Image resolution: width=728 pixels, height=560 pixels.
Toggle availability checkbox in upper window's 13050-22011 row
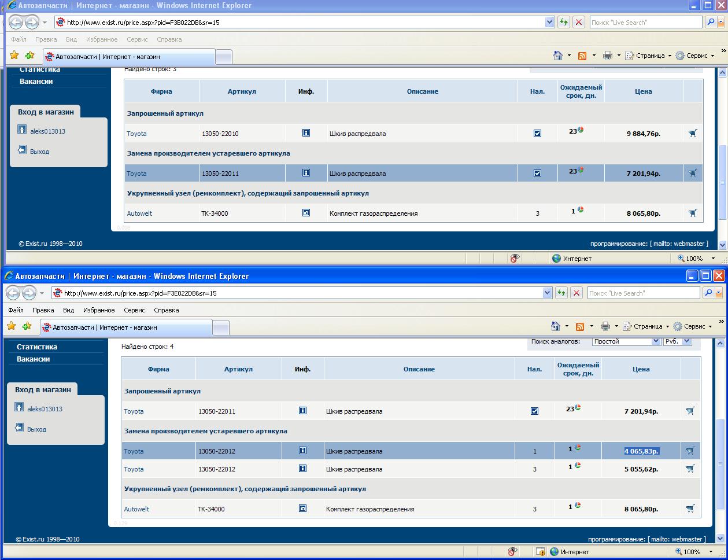click(x=537, y=173)
